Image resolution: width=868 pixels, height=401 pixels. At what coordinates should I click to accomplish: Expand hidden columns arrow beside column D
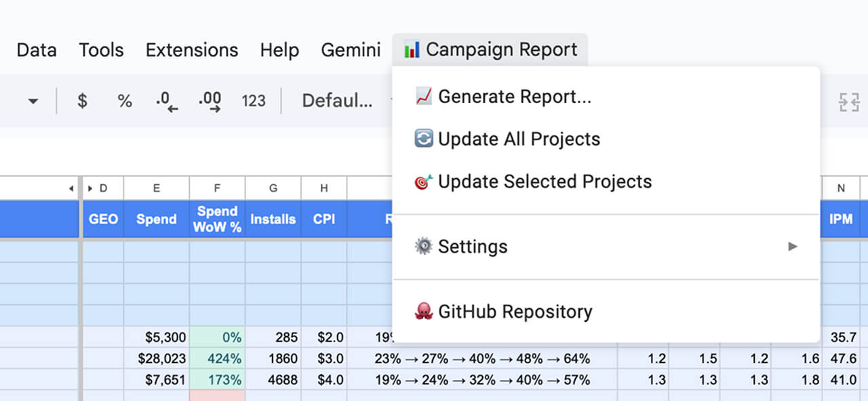coord(90,188)
